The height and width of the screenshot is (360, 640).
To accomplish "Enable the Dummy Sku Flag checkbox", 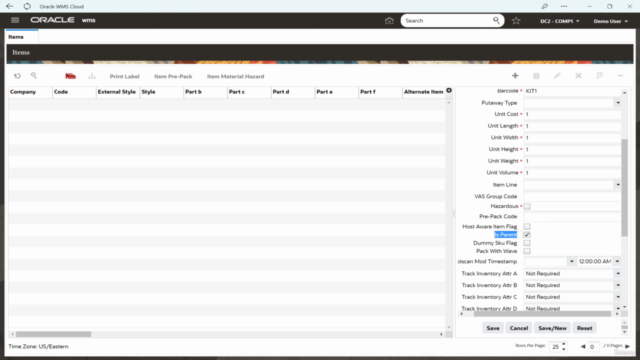I will pos(527,243).
